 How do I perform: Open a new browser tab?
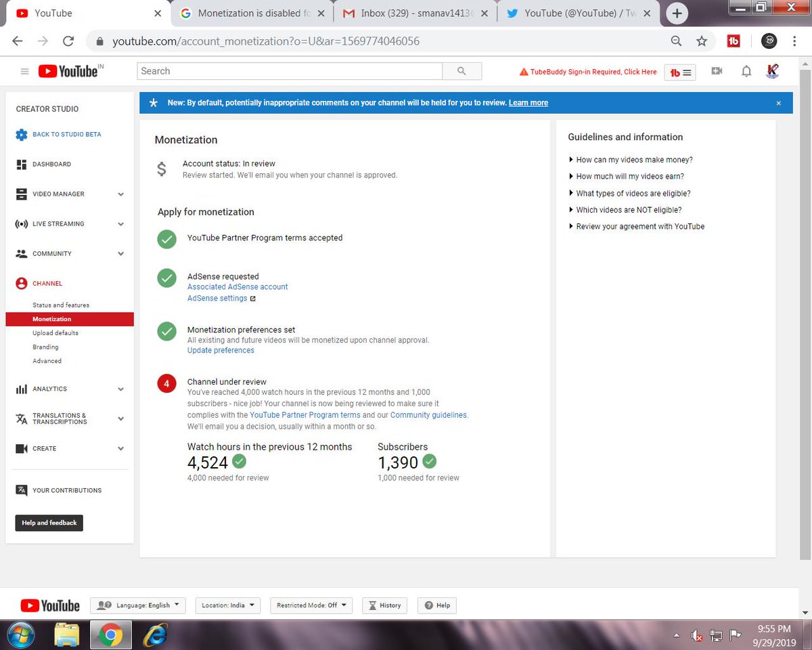tap(677, 14)
